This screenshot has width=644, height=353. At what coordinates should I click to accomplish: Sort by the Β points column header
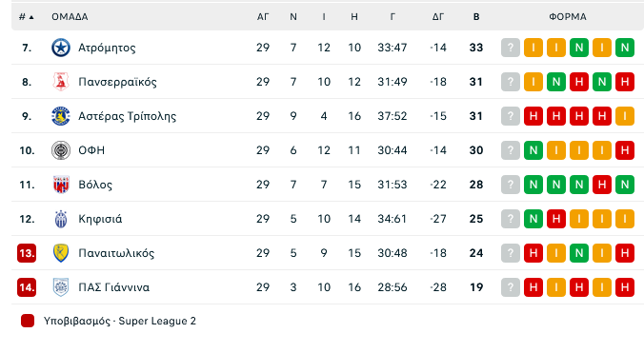[x=476, y=17]
